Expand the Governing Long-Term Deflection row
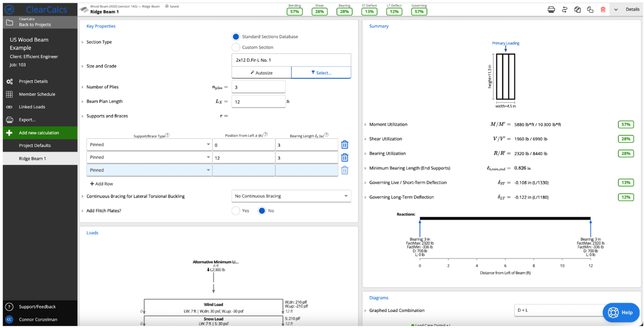Screen dimensions: 644x328 coord(365,197)
